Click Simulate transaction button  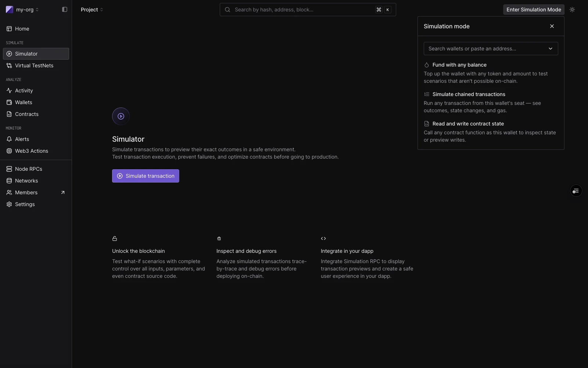[146, 176]
